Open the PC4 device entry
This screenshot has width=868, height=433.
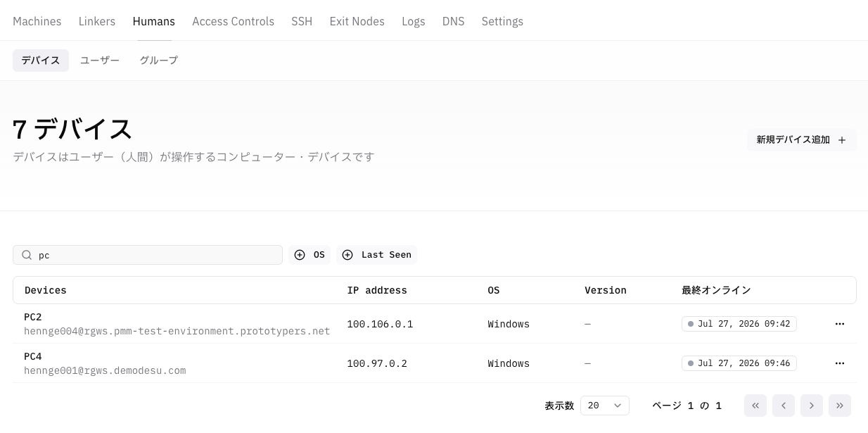(33, 356)
